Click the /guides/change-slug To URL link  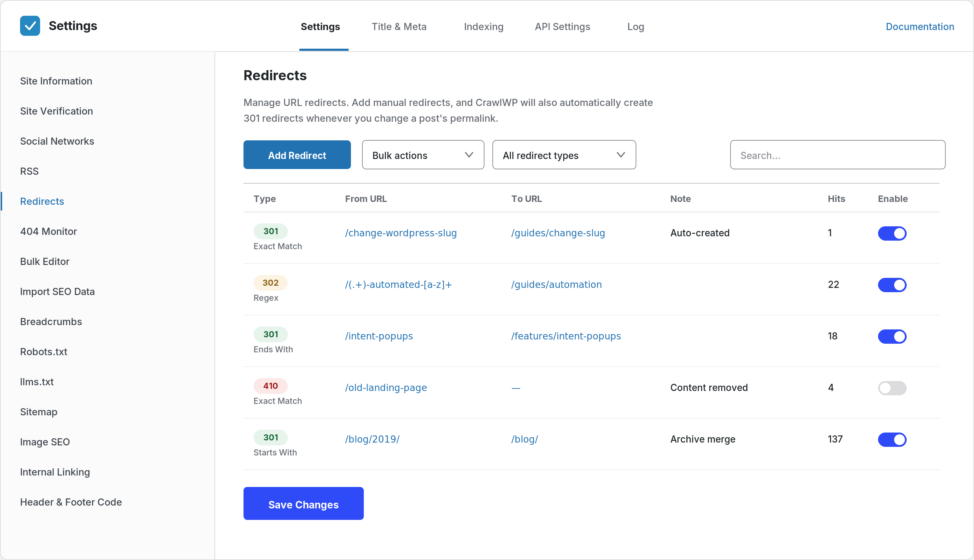(x=558, y=233)
